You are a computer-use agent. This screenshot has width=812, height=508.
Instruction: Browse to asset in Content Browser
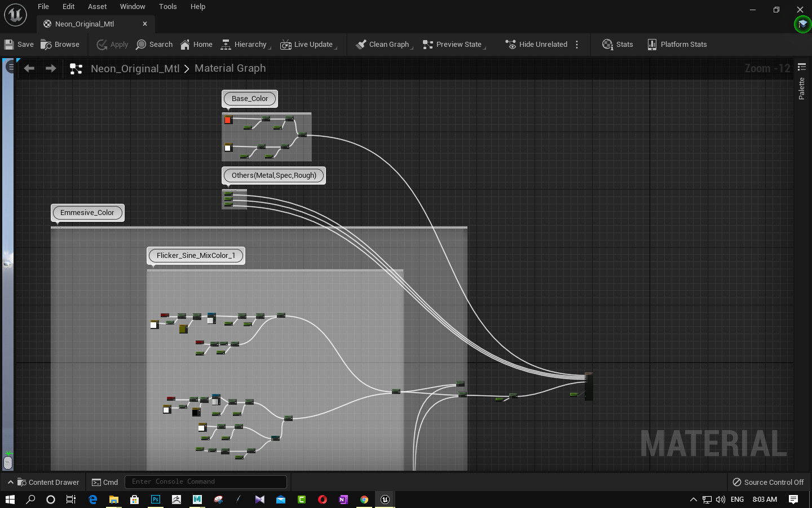(60, 45)
